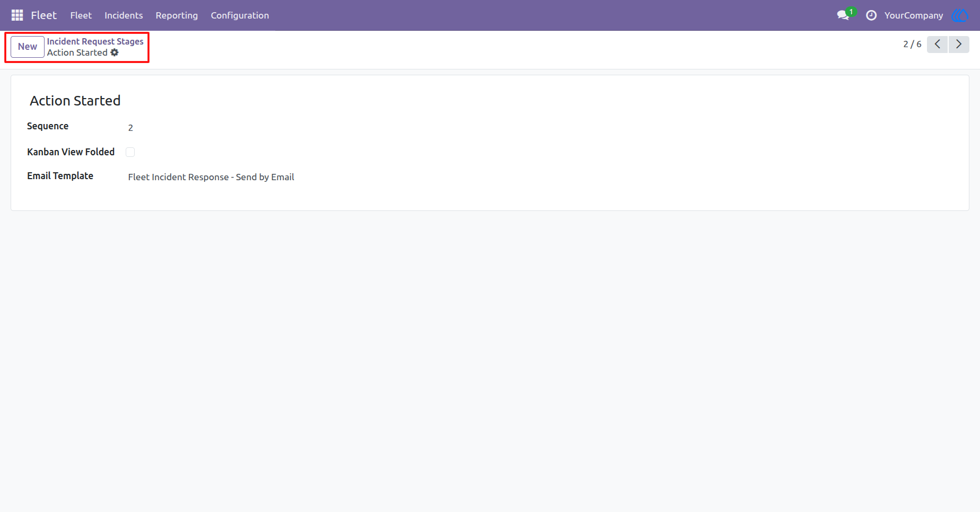Switch company via YourCompany
The height and width of the screenshot is (512, 980).
coord(914,15)
